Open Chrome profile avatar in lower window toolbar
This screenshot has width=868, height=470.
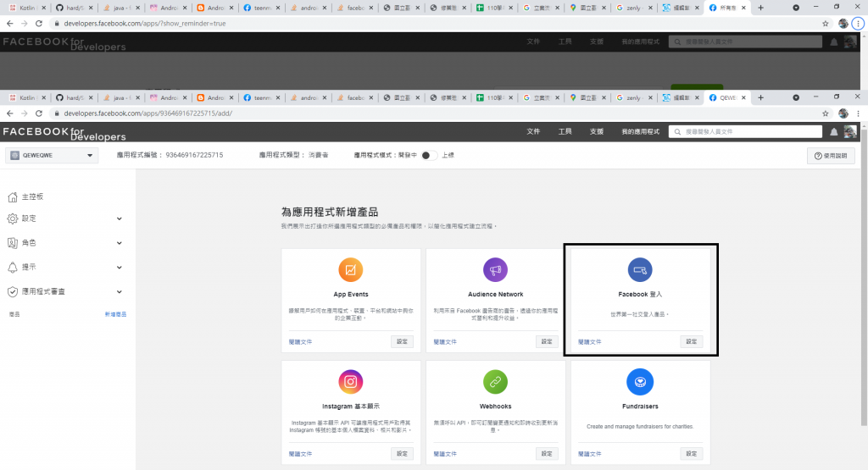(843, 113)
